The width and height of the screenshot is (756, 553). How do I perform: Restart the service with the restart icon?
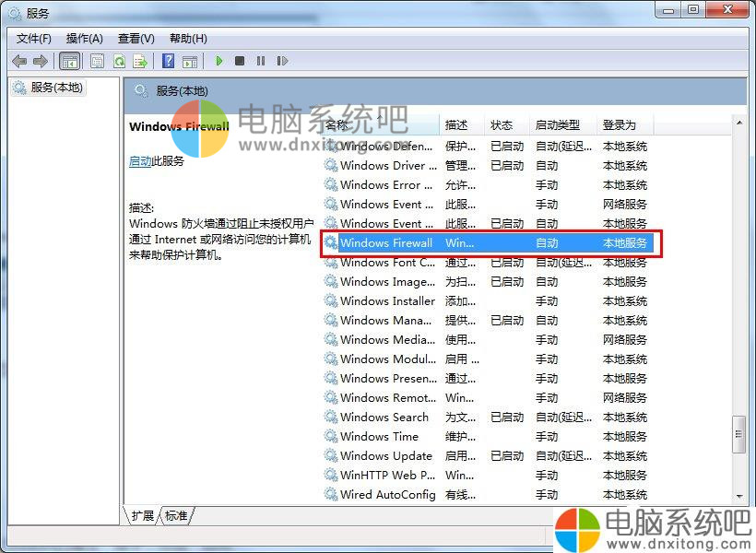pos(282,61)
